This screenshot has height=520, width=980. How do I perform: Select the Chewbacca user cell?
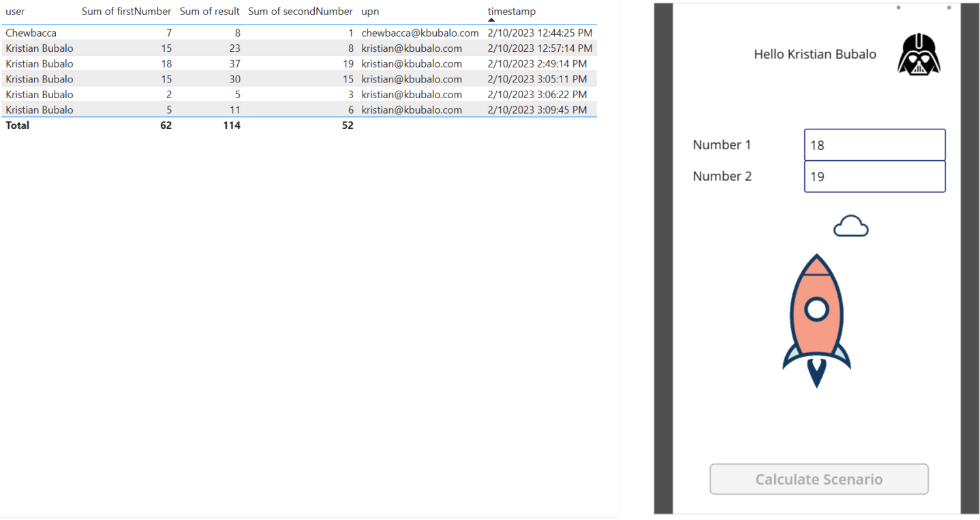31,33
